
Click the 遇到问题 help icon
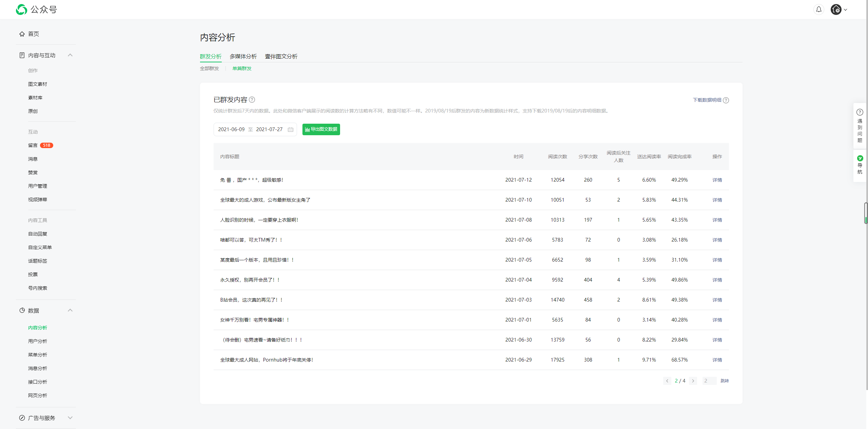coord(860,112)
